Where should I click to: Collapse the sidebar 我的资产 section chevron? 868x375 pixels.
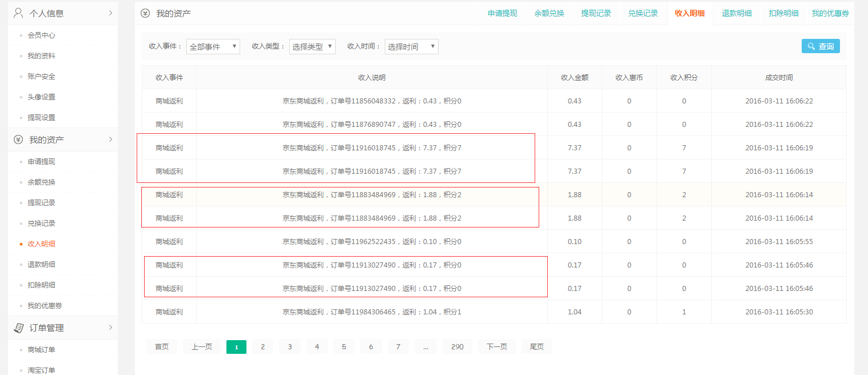pyautogui.click(x=110, y=139)
